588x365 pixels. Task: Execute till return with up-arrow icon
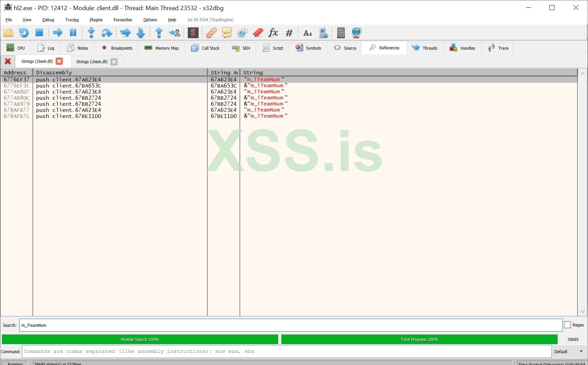coord(159,33)
